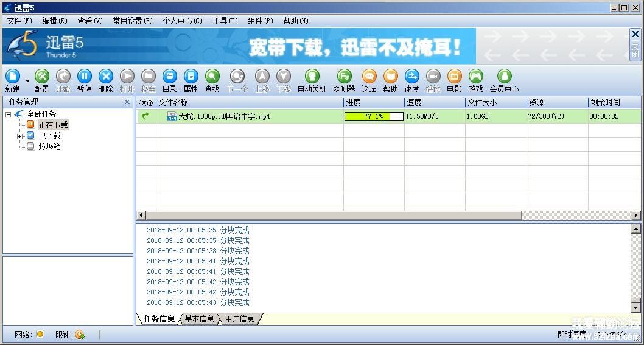Click the 自动关机 auto-shutdown icon
The width and height of the screenshot is (644, 345).
pos(312,77)
